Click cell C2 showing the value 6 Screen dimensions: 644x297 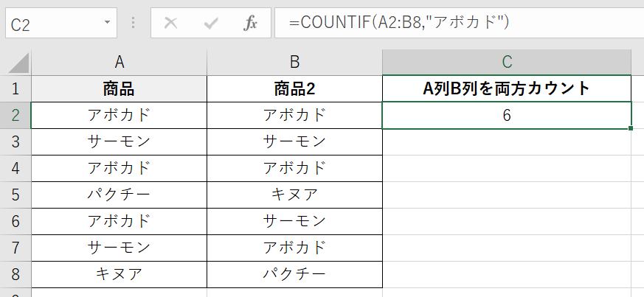pyautogui.click(x=507, y=116)
